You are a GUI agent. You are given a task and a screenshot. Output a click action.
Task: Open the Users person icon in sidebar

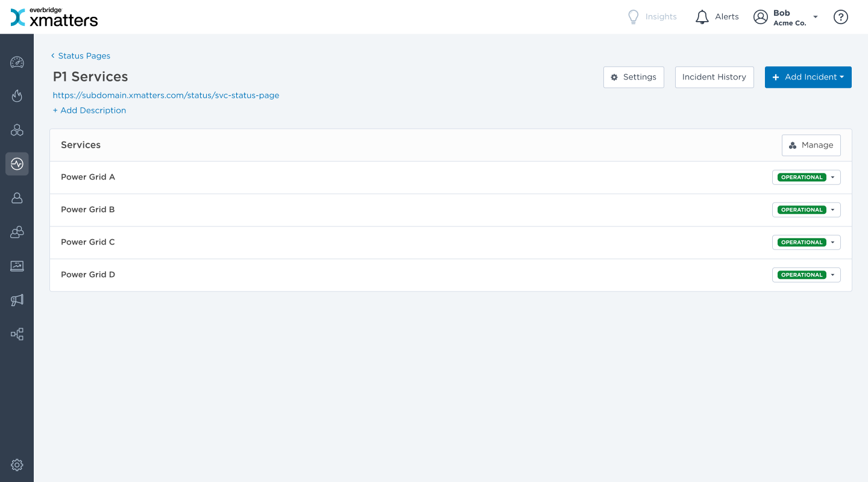point(17,198)
